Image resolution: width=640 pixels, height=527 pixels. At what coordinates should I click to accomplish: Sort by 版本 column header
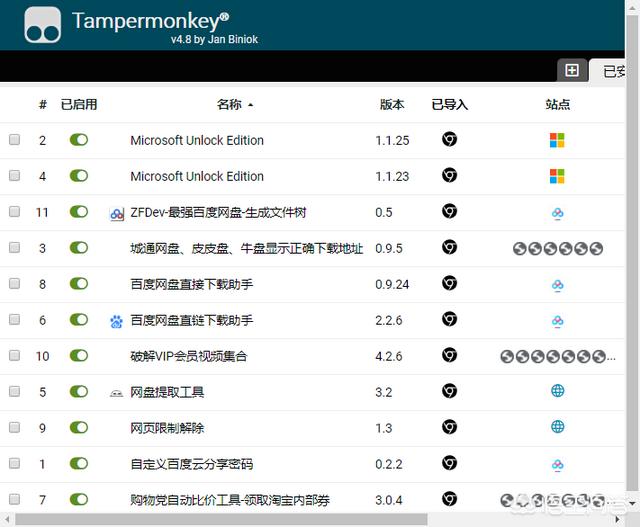pyautogui.click(x=392, y=105)
